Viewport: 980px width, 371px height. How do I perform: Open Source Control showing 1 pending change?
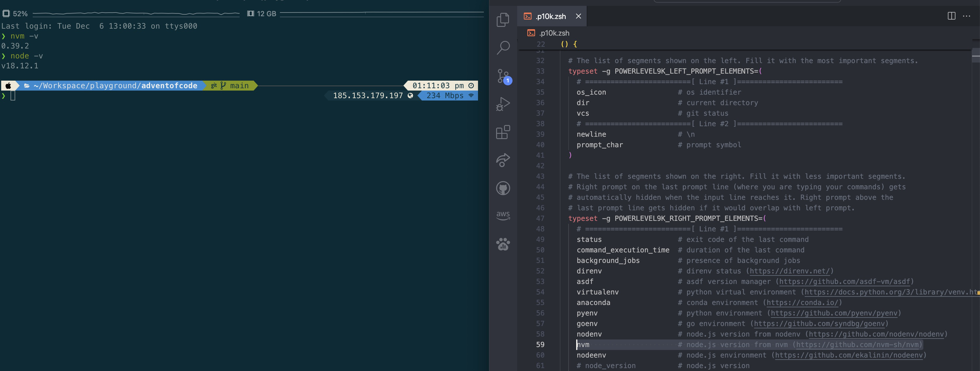tap(503, 76)
